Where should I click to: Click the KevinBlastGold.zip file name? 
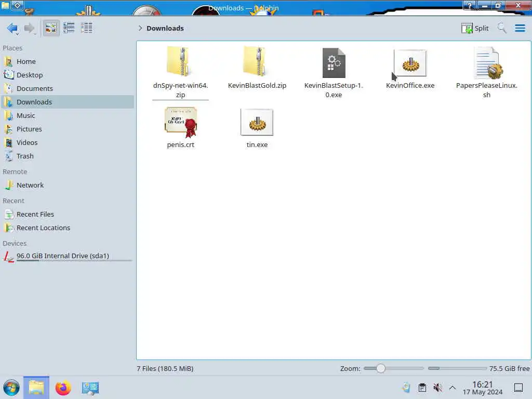(257, 86)
